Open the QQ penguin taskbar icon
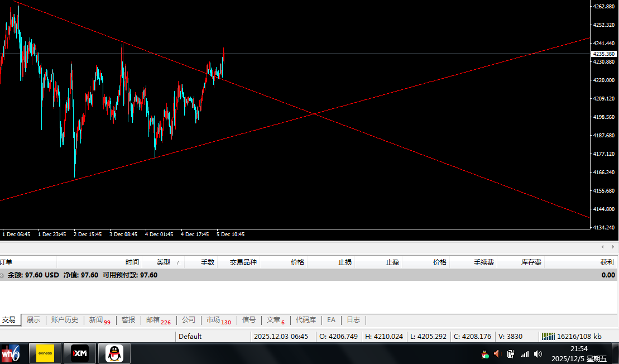This screenshot has width=619, height=364. coord(114,353)
